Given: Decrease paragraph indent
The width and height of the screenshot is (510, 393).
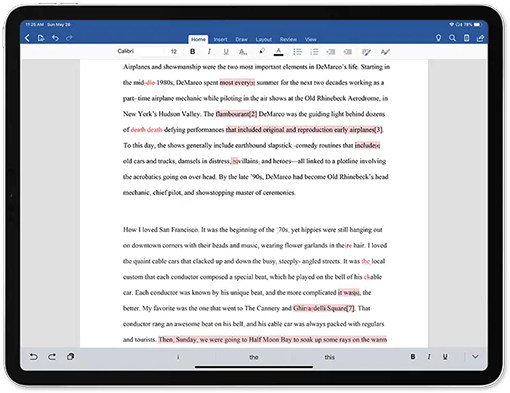Looking at the screenshot, I should click(331, 52).
